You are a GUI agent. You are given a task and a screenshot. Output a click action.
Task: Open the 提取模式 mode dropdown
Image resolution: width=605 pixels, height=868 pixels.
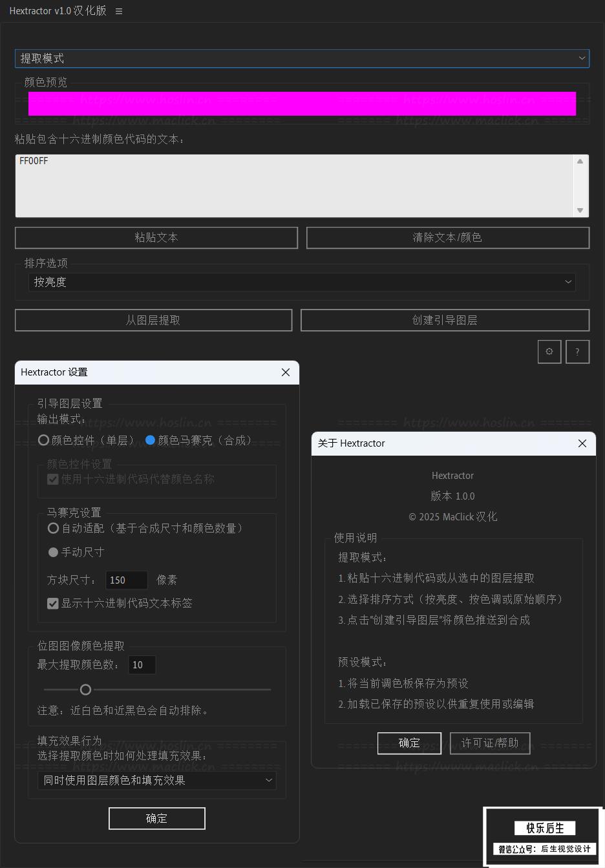[x=302, y=58]
